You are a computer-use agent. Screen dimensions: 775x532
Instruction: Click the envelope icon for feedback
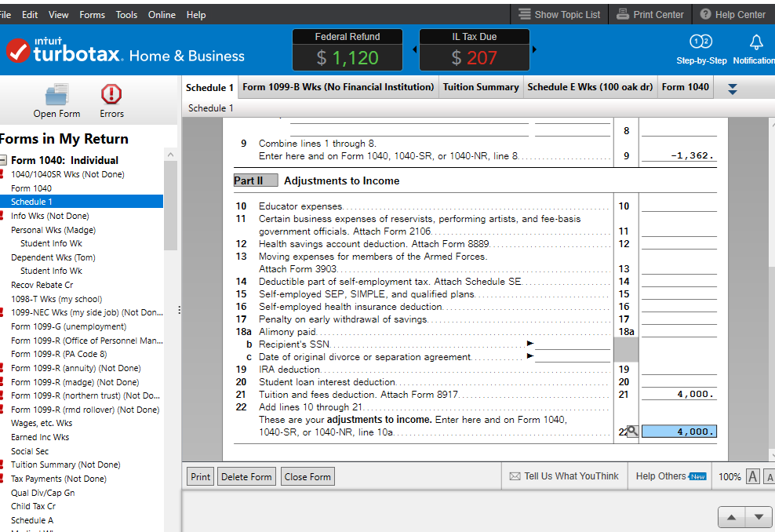pyautogui.click(x=515, y=476)
